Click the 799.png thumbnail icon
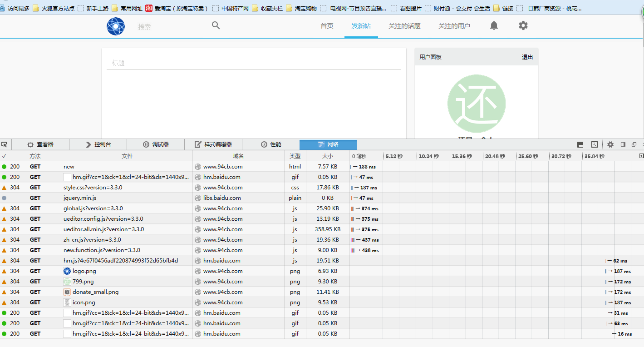644x347 pixels. coord(67,282)
